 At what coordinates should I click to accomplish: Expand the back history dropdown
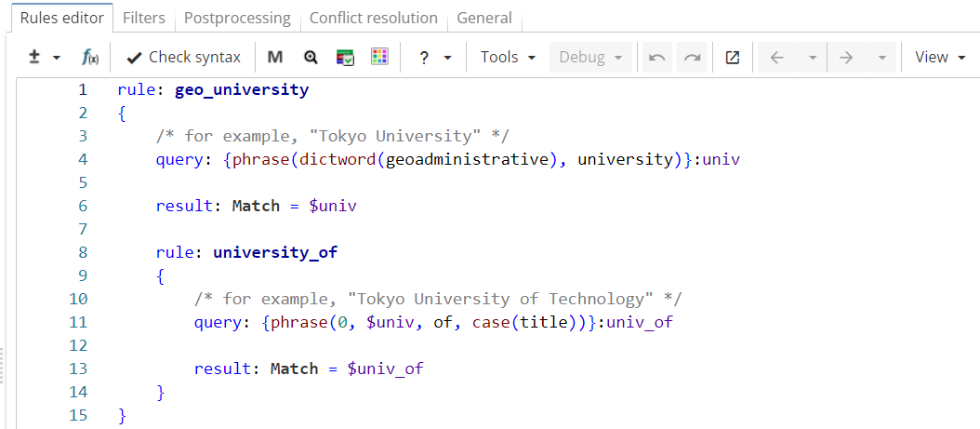pyautogui.click(x=813, y=58)
